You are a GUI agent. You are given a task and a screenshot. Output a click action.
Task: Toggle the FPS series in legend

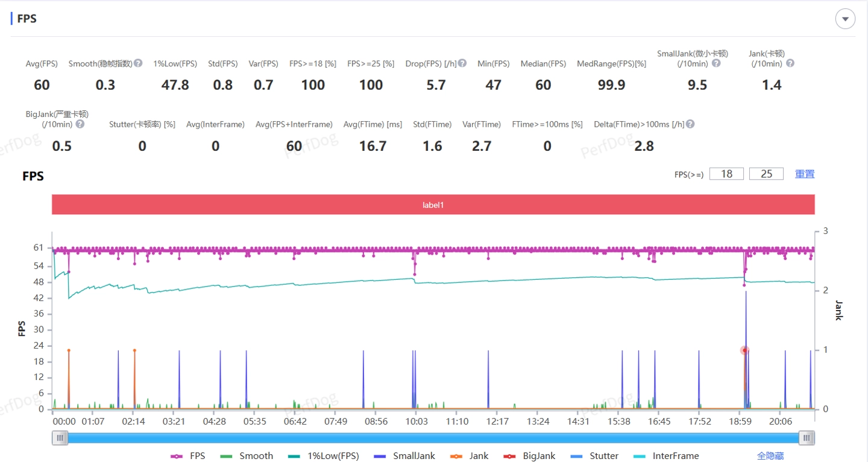[x=188, y=456]
